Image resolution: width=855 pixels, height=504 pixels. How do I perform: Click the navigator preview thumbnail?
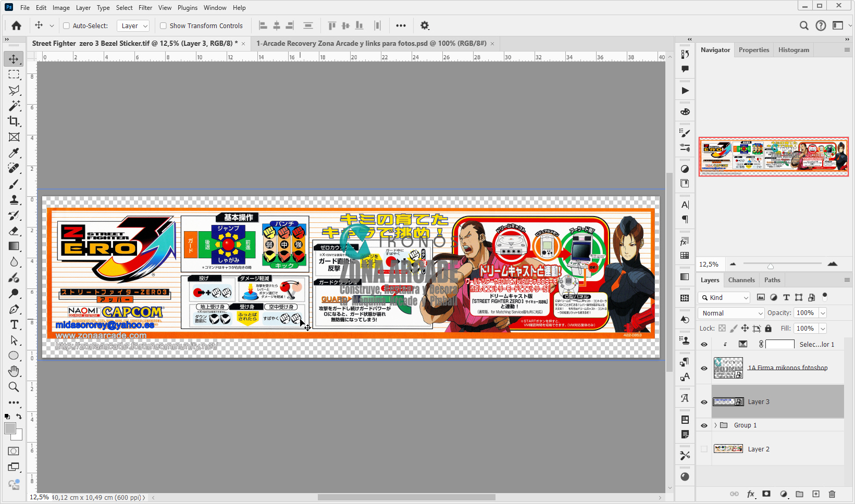773,157
